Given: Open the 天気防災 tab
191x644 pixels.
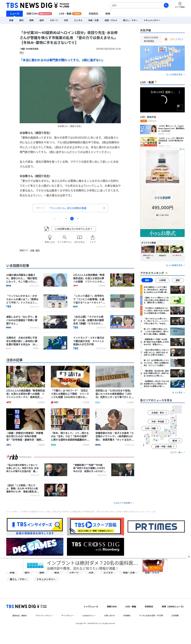Looking at the screenshot, I should pyautogui.click(x=93, y=14).
